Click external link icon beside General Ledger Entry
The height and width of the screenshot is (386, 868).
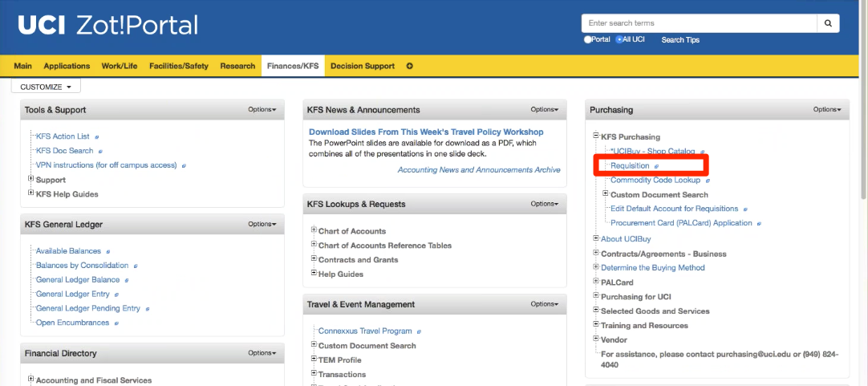point(117,295)
